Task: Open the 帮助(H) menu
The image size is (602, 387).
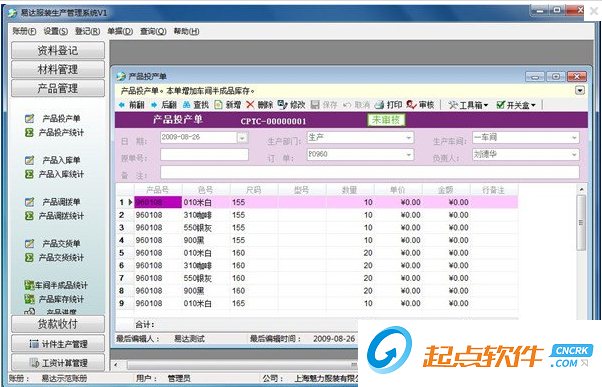Action: (x=186, y=31)
